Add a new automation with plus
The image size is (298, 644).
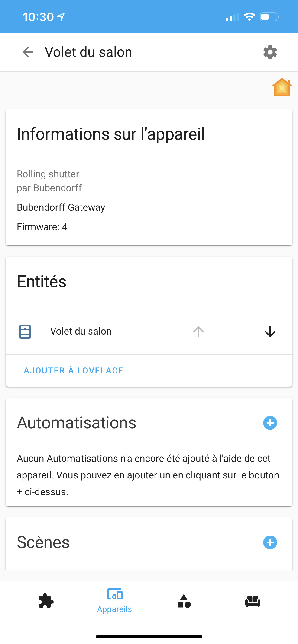coord(270,423)
